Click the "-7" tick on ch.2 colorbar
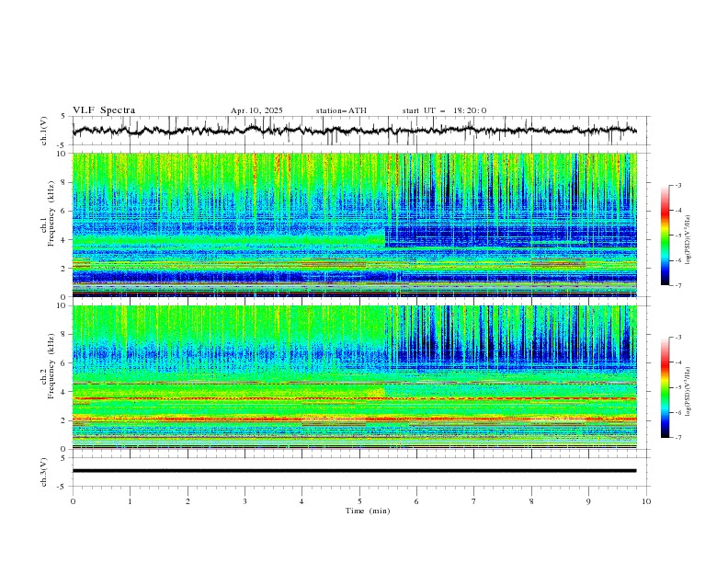Image resolution: width=728 pixels, height=563 pixels. tap(677, 437)
